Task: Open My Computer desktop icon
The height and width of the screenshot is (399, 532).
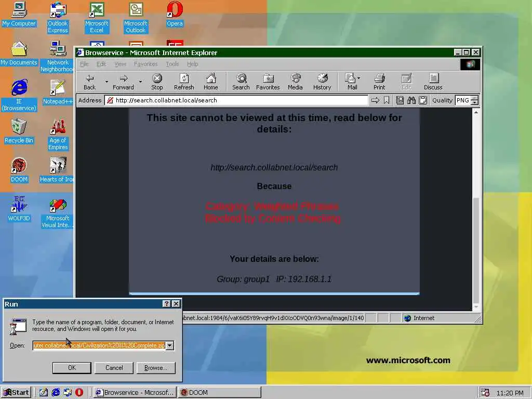Action: tap(19, 14)
